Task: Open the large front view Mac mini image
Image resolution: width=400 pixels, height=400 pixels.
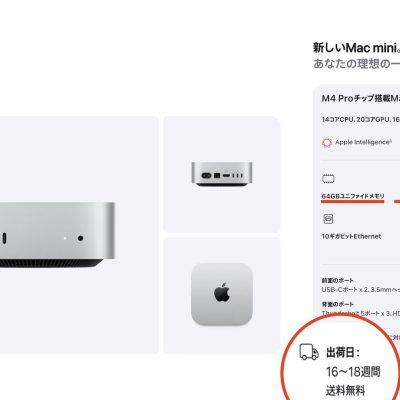Action: point(79,235)
